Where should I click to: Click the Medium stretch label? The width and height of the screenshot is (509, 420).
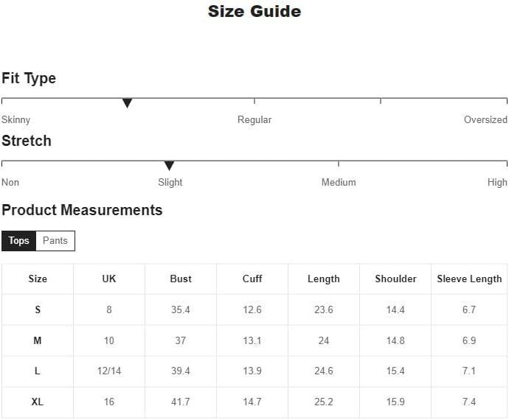coord(339,182)
